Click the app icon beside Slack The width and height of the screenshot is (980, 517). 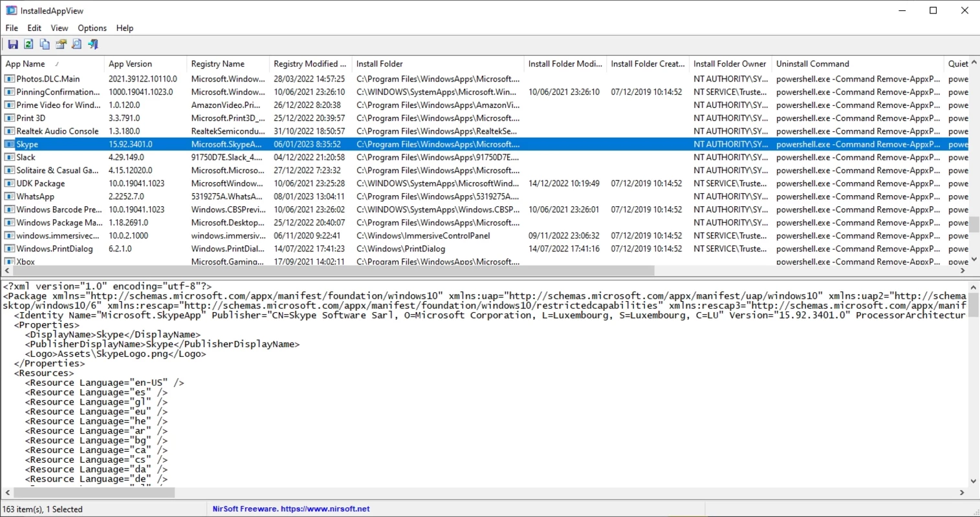(10, 157)
